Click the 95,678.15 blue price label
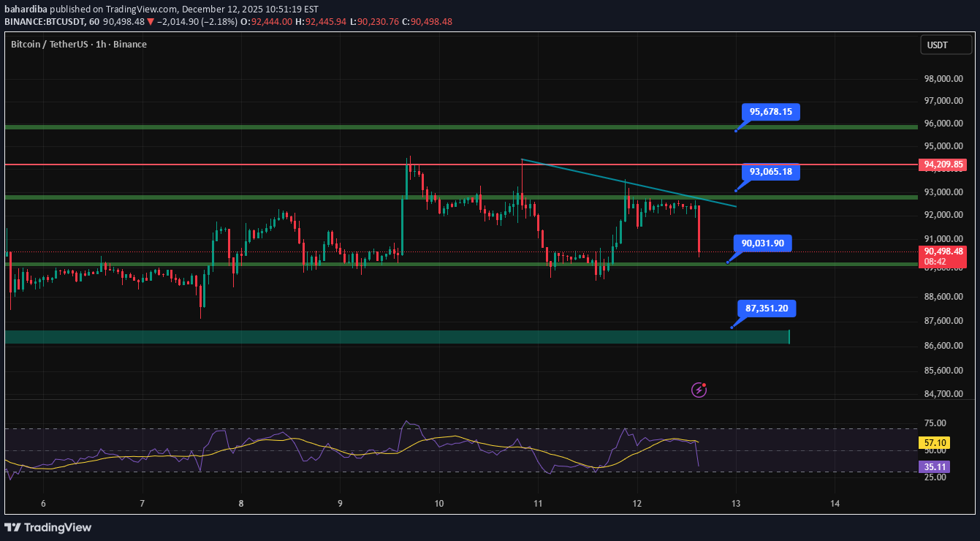This screenshot has height=541, width=980. [x=770, y=113]
